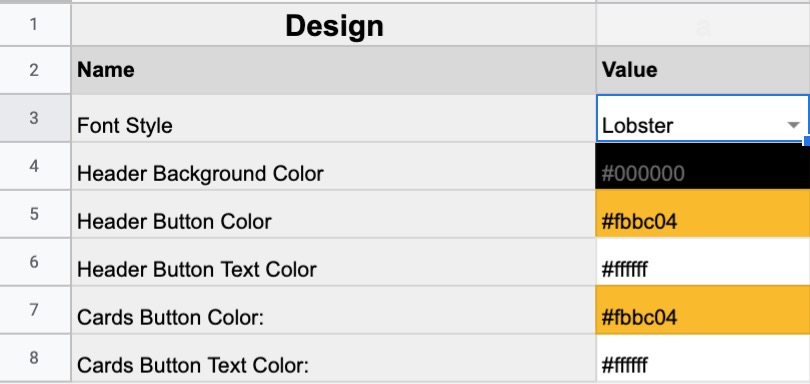
Task: Select the Lobster font value cell
Action: [x=703, y=118]
